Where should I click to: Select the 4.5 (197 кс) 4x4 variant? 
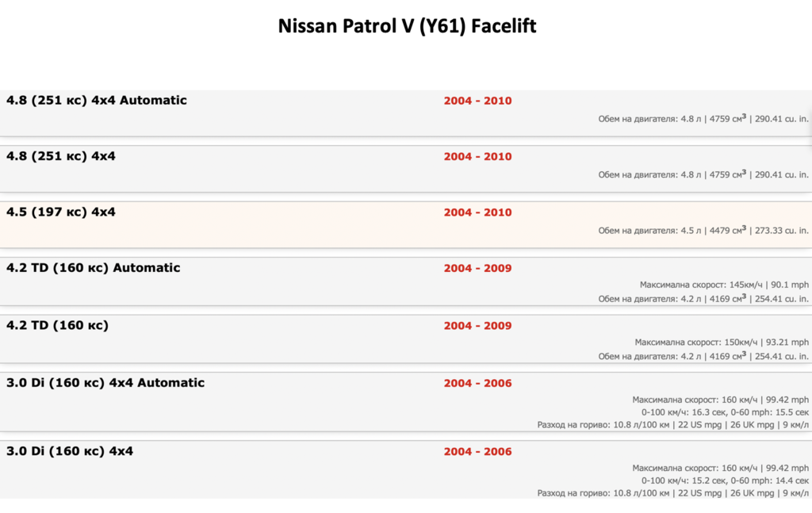coord(61,212)
